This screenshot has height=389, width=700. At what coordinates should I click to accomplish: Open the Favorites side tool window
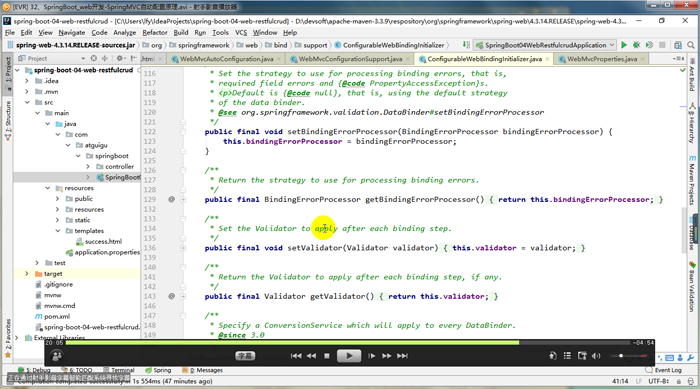point(8,338)
